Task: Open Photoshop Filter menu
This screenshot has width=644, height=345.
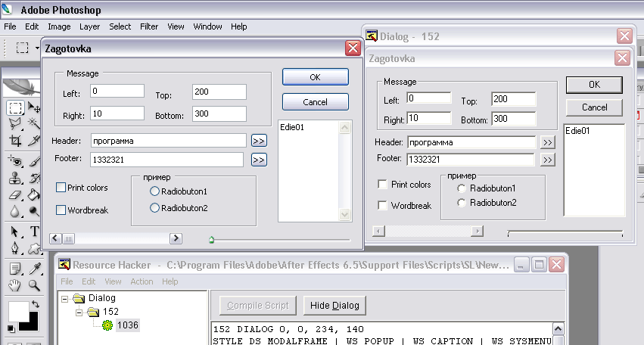Action: (x=149, y=26)
